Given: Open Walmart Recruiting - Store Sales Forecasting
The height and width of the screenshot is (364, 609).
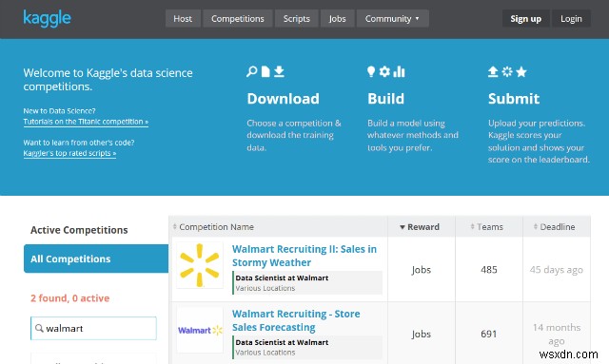Looking at the screenshot, I should pos(296,320).
